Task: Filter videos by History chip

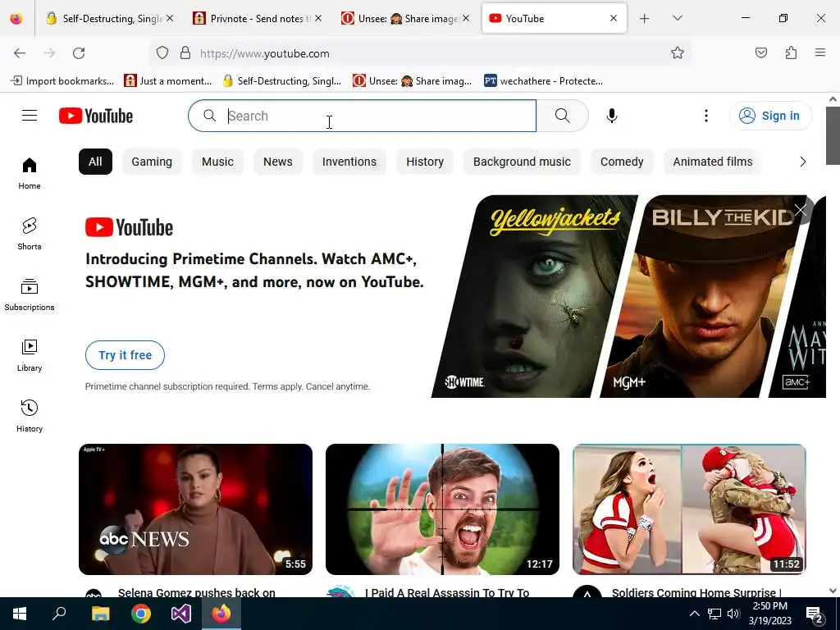Action: click(x=425, y=162)
